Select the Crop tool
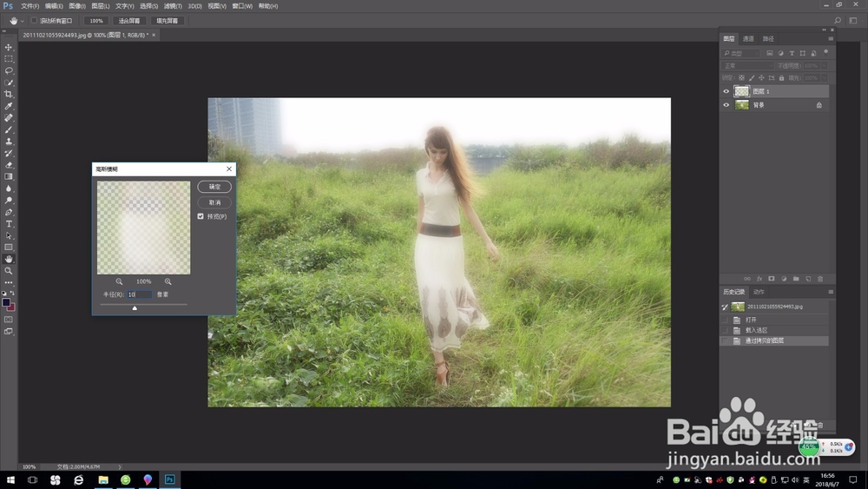The width and height of the screenshot is (868, 489). (9, 94)
